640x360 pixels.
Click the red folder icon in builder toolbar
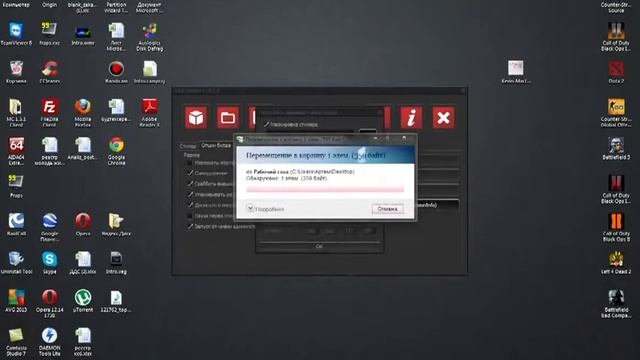pyautogui.click(x=228, y=118)
